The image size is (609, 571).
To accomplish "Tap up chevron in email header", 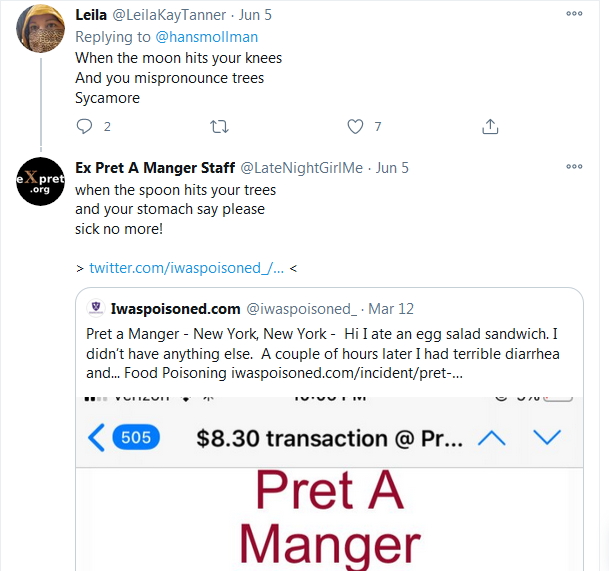I will pos(492,438).
